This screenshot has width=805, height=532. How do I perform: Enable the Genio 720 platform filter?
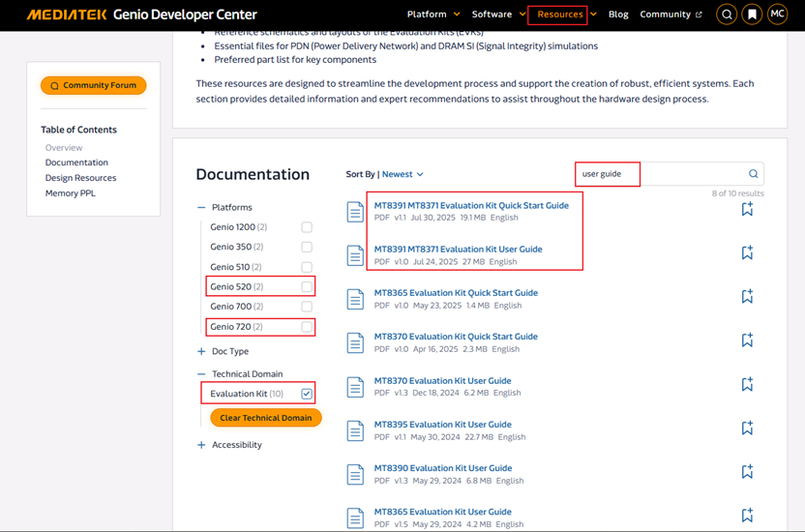point(307,327)
